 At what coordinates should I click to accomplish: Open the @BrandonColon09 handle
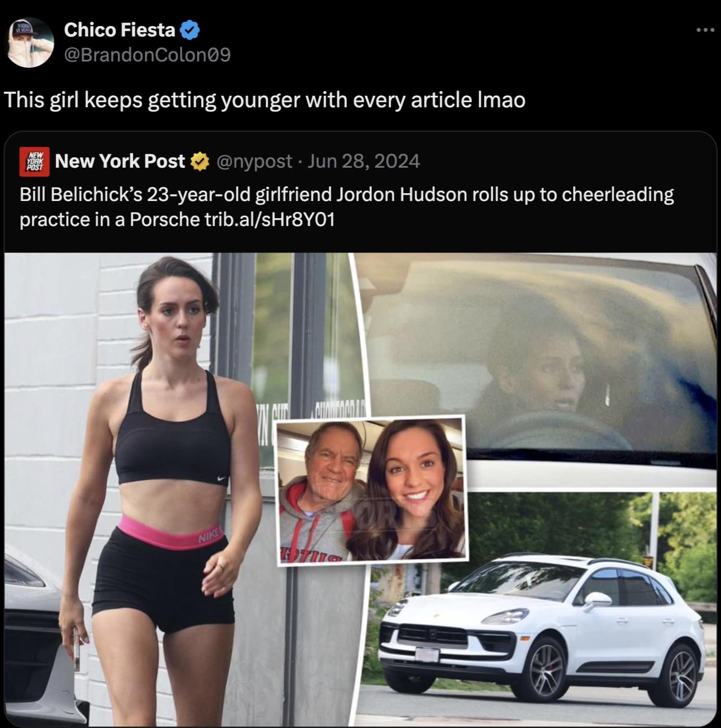pyautogui.click(x=147, y=55)
